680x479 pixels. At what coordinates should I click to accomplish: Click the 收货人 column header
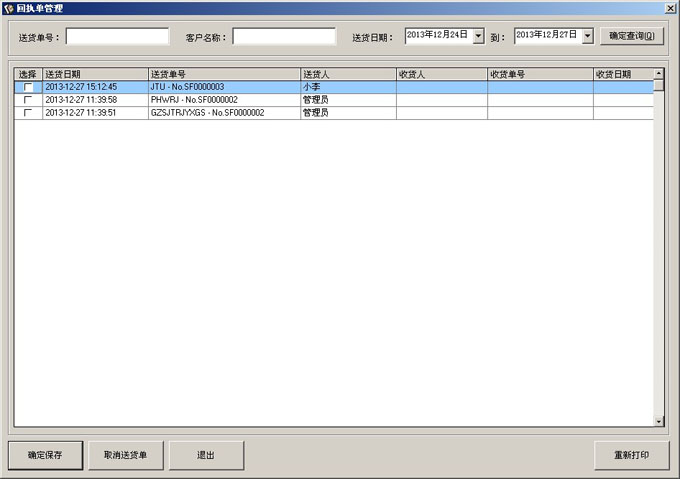click(x=441, y=74)
